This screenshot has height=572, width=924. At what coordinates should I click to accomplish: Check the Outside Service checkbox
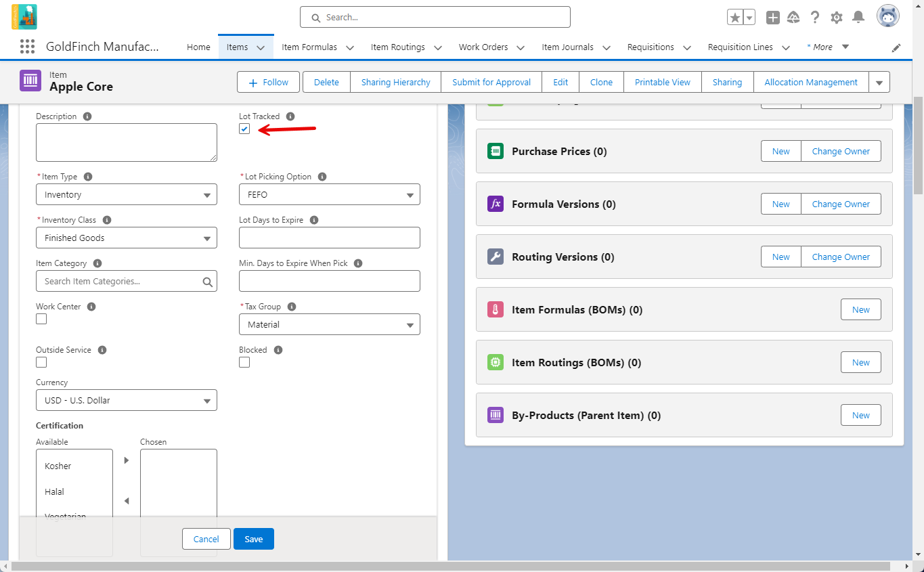[41, 362]
